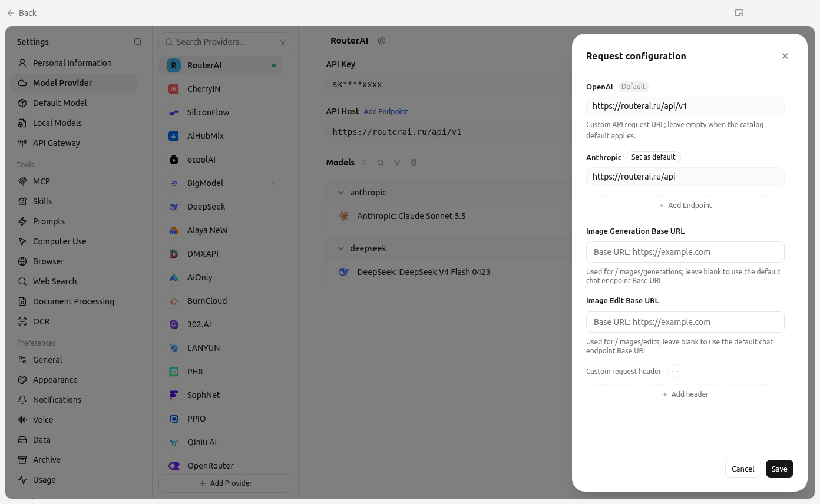
Task: Click the OCR scan icon
Action: pos(22,321)
